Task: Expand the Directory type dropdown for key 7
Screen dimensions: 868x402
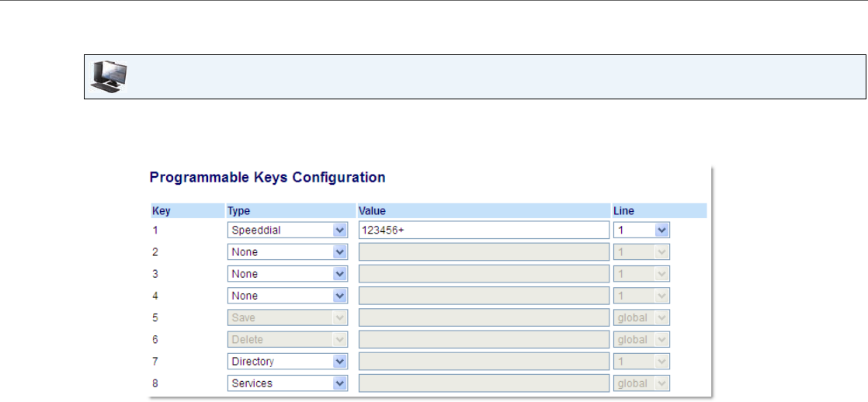Action: click(287, 362)
